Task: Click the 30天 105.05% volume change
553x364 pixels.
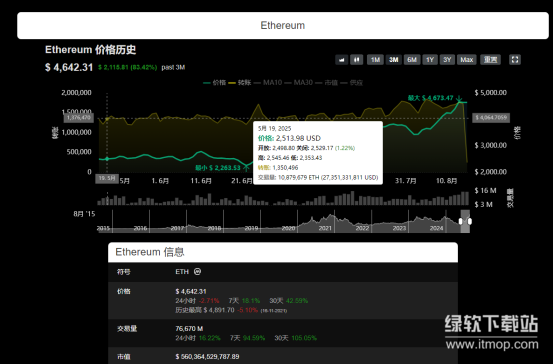Action: point(296,338)
